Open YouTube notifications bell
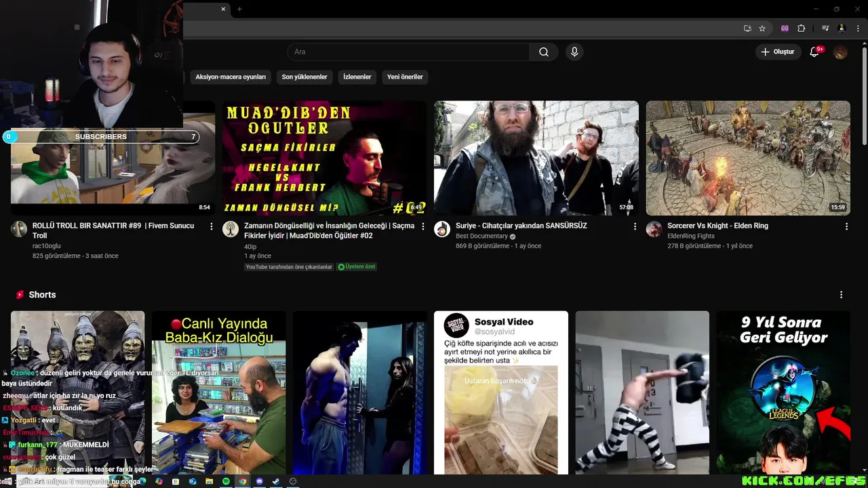Image resolution: width=868 pixels, height=488 pixels. pyautogui.click(x=814, y=52)
